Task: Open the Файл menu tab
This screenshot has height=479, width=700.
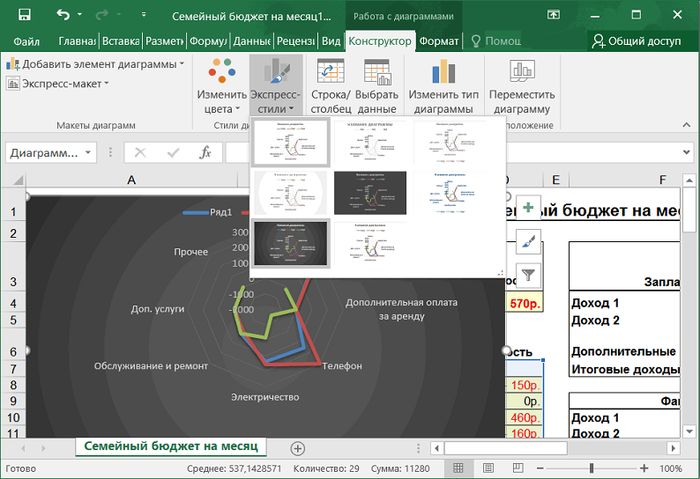Action: (x=28, y=41)
